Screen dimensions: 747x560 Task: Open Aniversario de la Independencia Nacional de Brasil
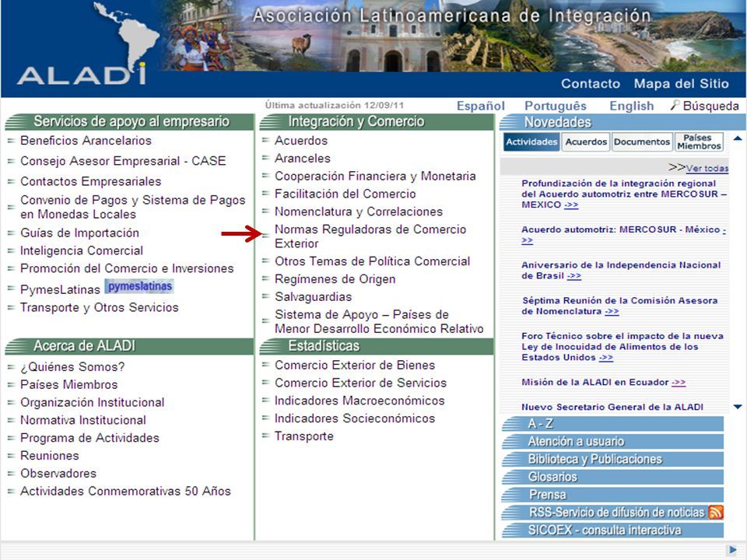pos(621,270)
